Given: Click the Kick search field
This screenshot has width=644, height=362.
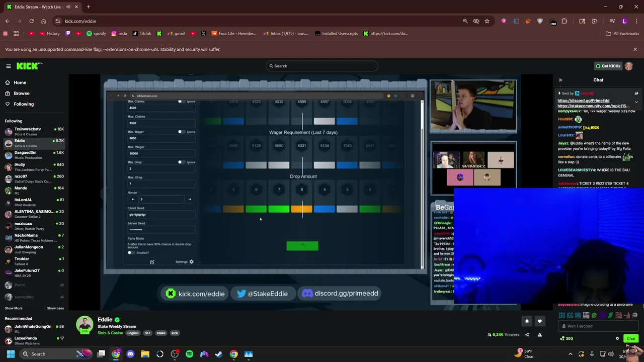Looking at the screenshot, I should [x=322, y=66].
